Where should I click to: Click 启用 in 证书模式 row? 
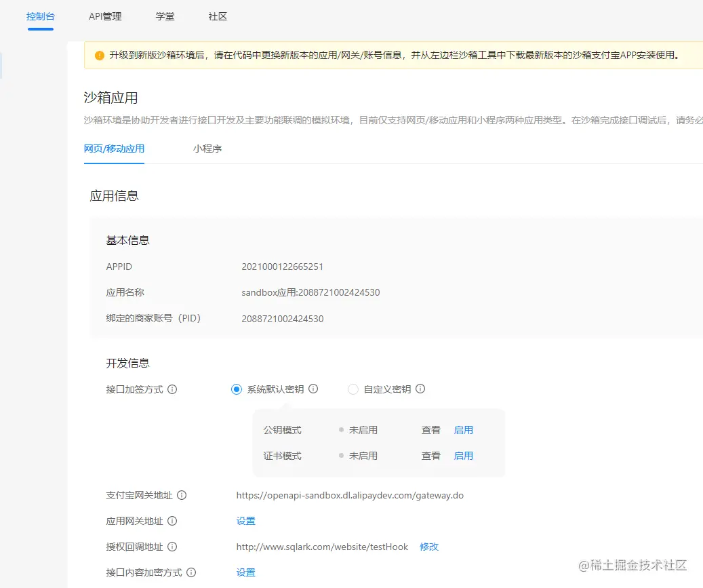click(x=464, y=456)
